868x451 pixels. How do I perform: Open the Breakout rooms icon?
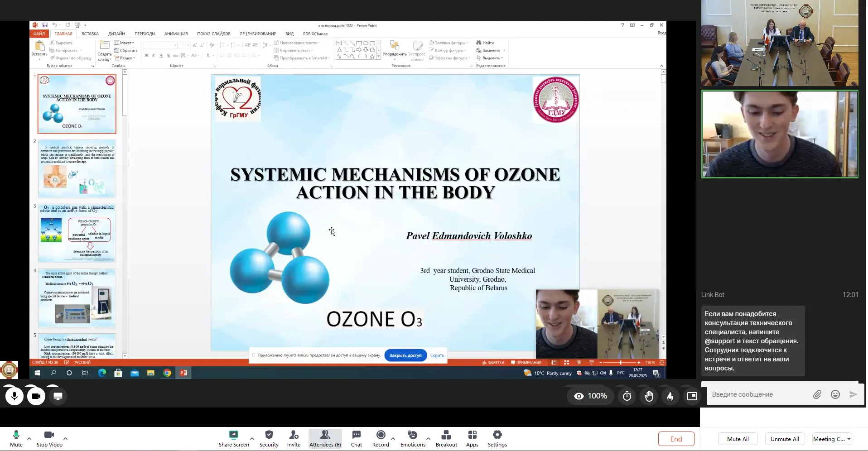[x=446, y=438]
